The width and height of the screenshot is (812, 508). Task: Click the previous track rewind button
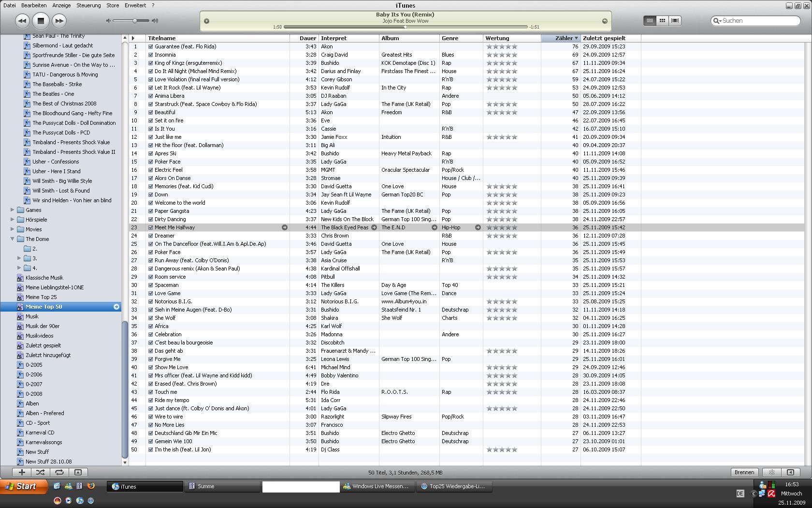point(22,21)
